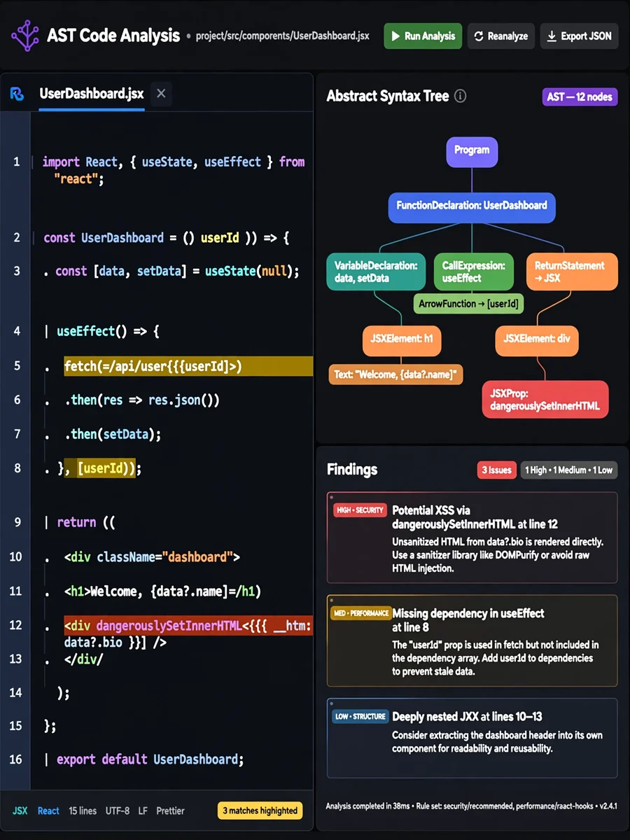Screen dimensions: 630x840
Task: Click the export default UserDashboard line
Action: 150,759
